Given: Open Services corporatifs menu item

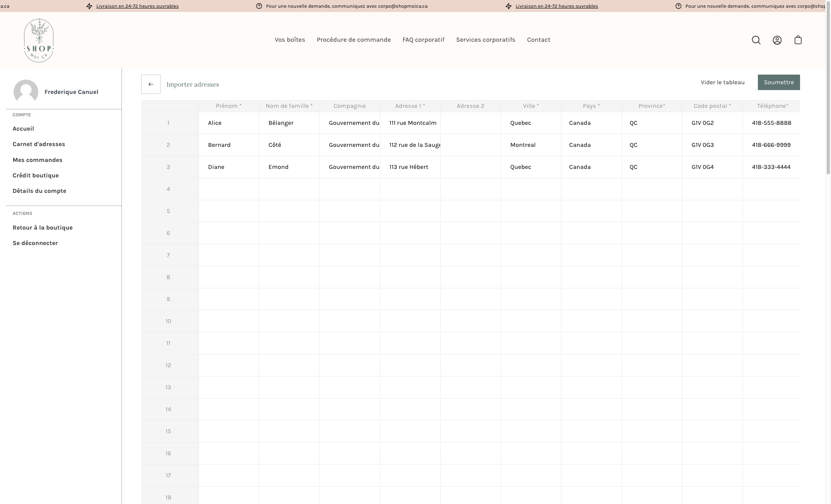Looking at the screenshot, I should coord(486,40).
